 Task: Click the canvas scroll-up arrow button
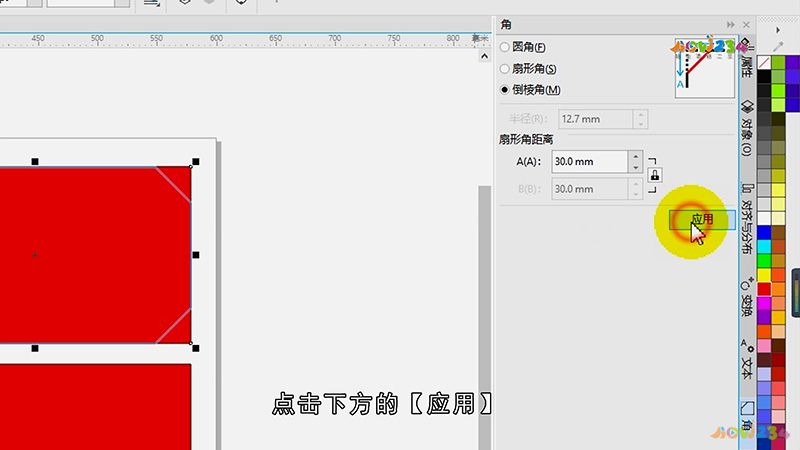[x=484, y=56]
